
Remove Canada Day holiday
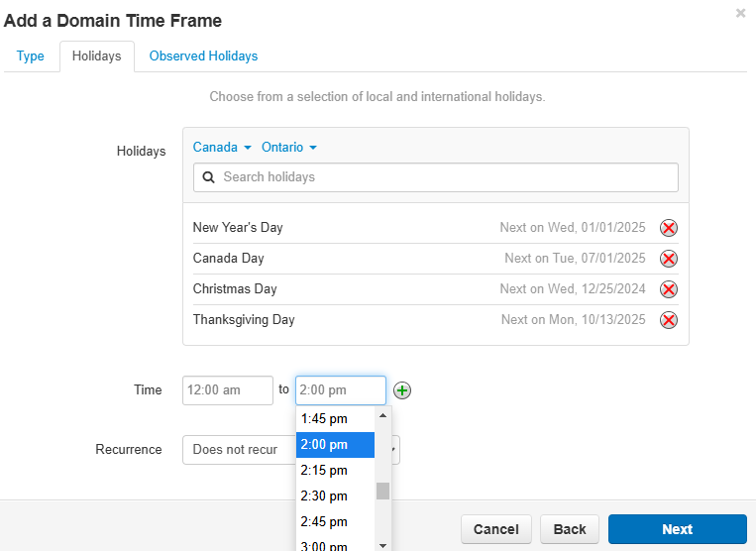[x=668, y=259]
